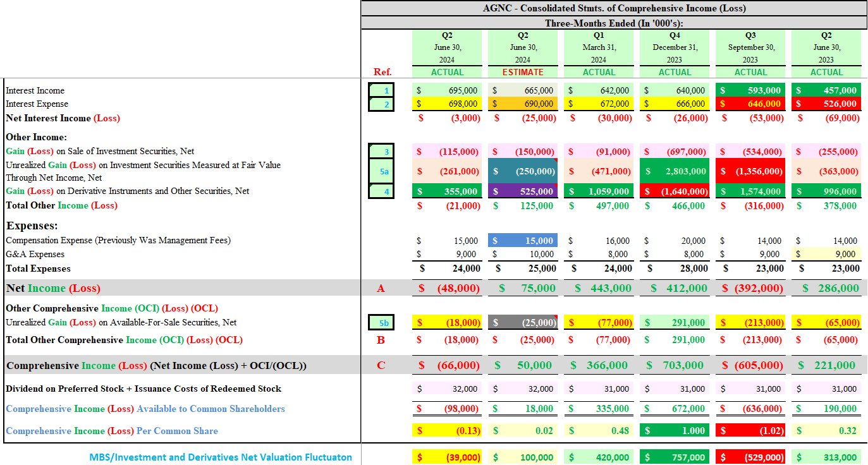Click the 20,000 compensation expense cell
The image size is (868, 465).
(675, 241)
